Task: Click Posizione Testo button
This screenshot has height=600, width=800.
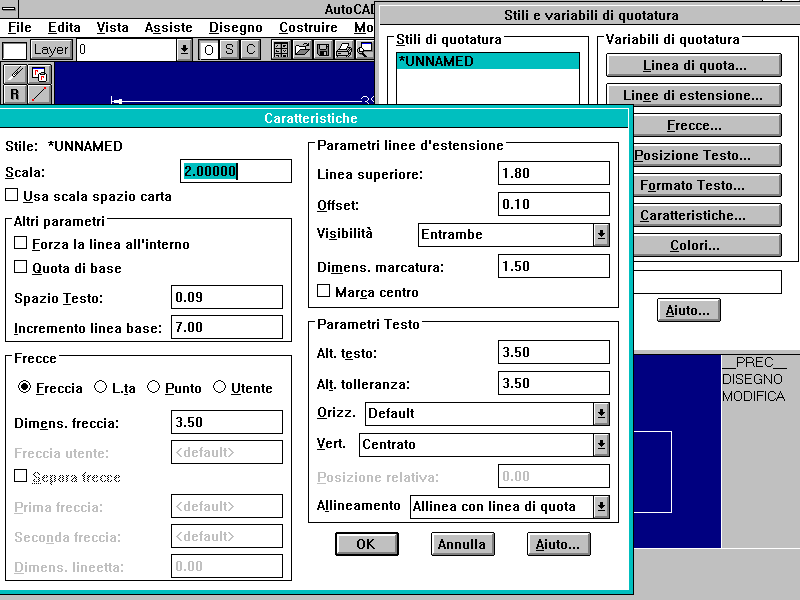Action: pos(707,156)
